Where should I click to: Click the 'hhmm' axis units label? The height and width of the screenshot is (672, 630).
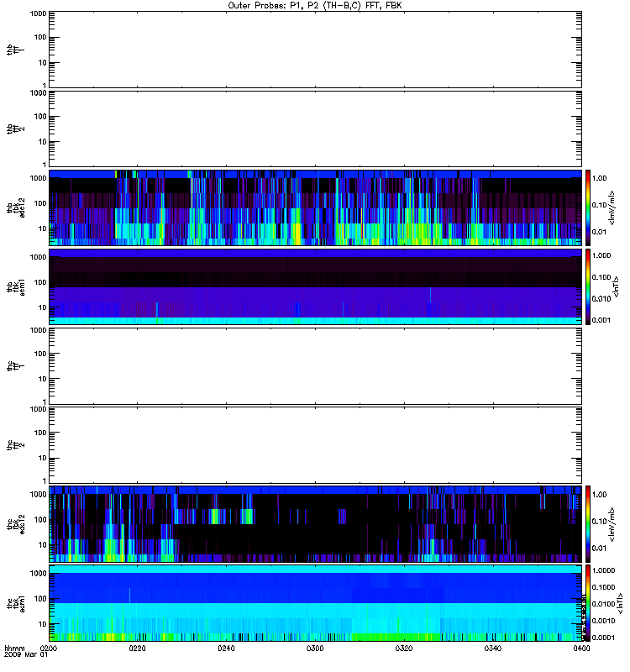pyautogui.click(x=14, y=648)
